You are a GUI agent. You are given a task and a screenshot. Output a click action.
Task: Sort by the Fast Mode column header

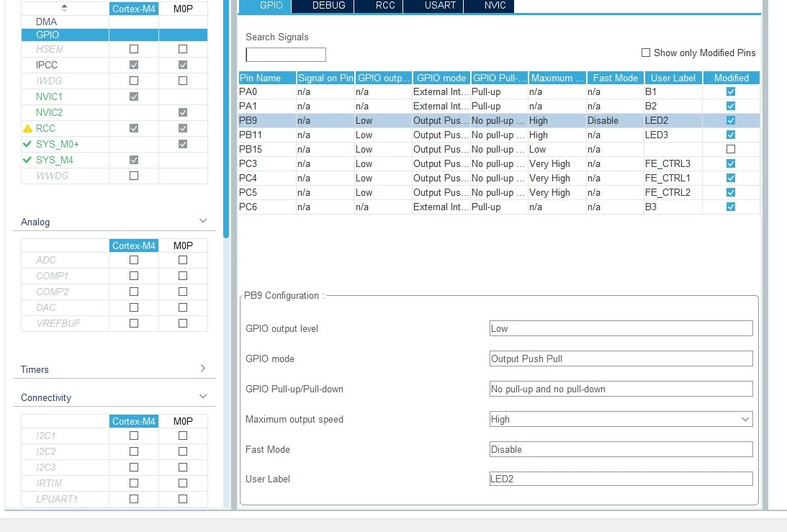point(616,78)
